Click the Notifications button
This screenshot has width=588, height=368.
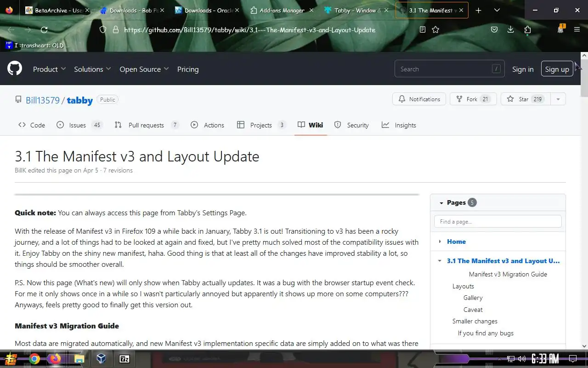click(419, 99)
